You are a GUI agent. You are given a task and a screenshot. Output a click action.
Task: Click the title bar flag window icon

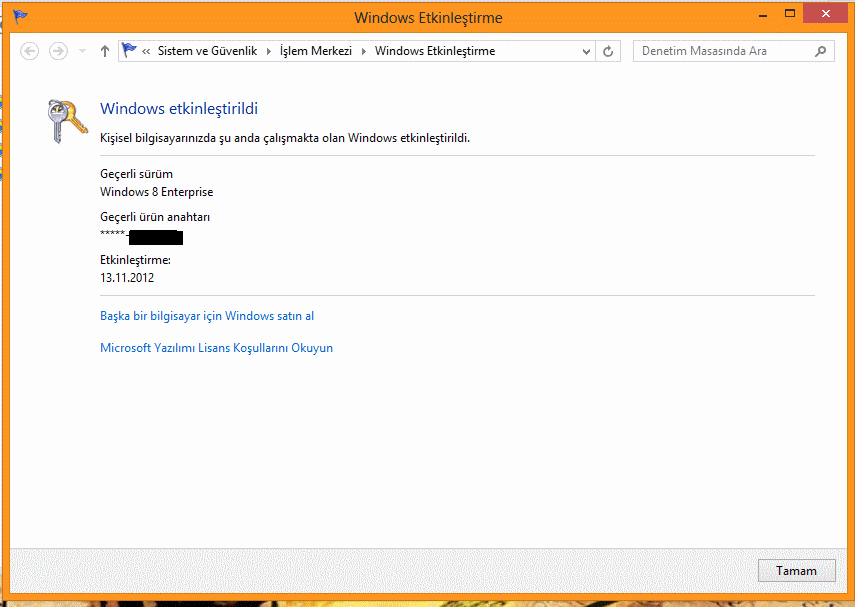click(20, 16)
